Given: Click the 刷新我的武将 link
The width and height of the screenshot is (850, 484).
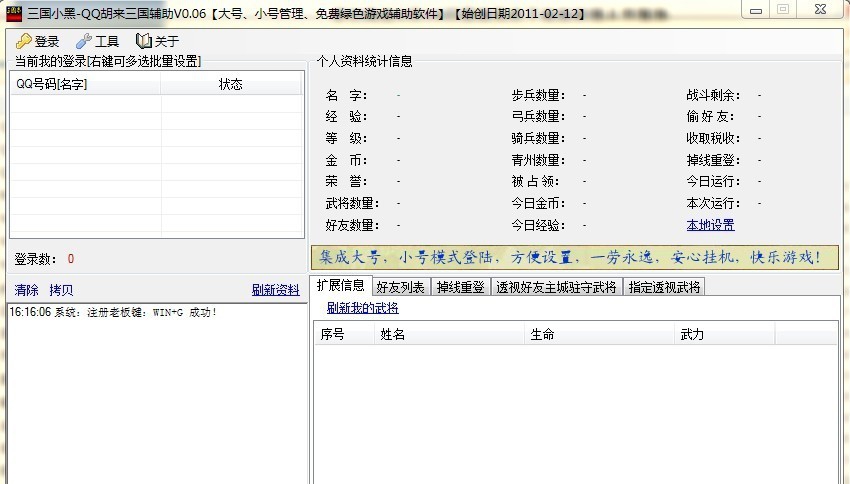Looking at the screenshot, I should (x=362, y=308).
